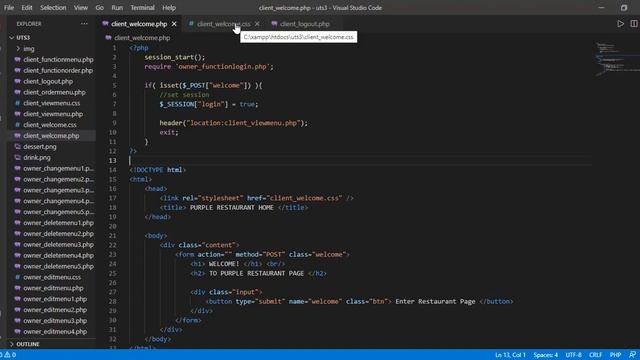Open the File menu
This screenshot has width=640, height=360.
click(x=9, y=8)
